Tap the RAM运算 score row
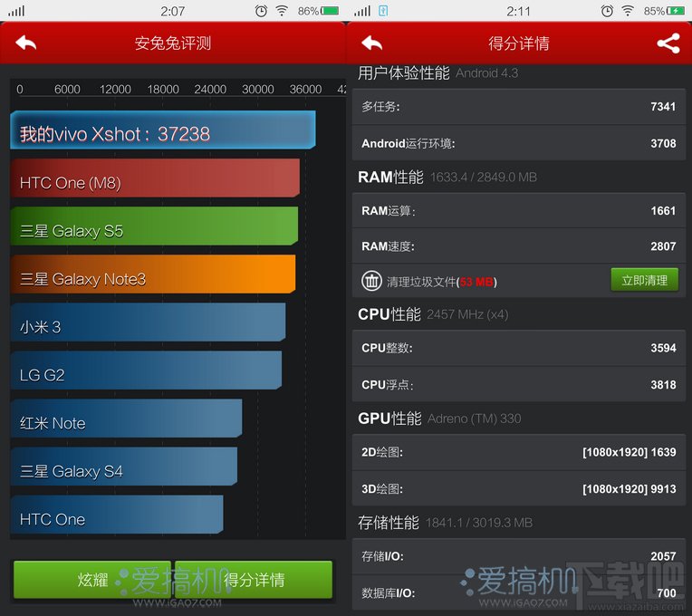 tap(519, 210)
